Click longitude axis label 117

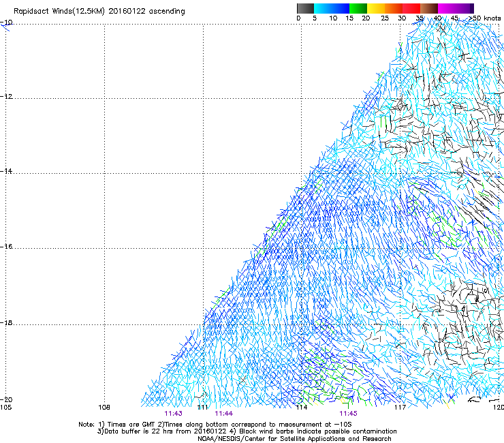point(400,408)
